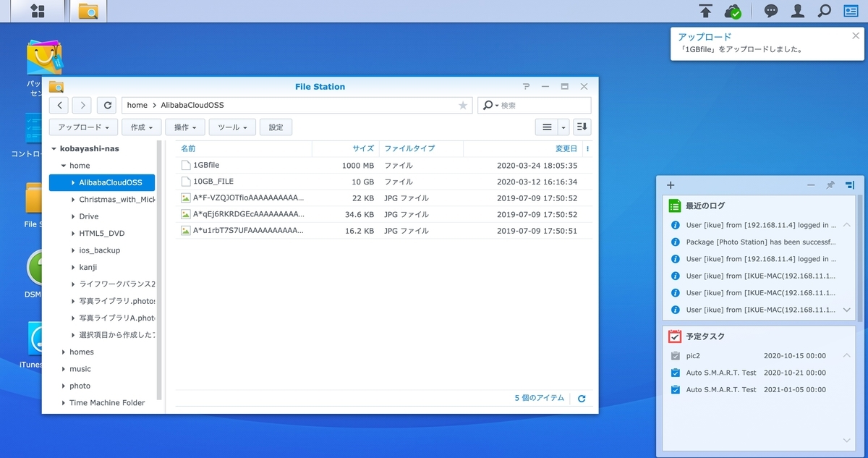Refresh the folder with the reload button
Screen dimensions: 868x458
point(108,105)
